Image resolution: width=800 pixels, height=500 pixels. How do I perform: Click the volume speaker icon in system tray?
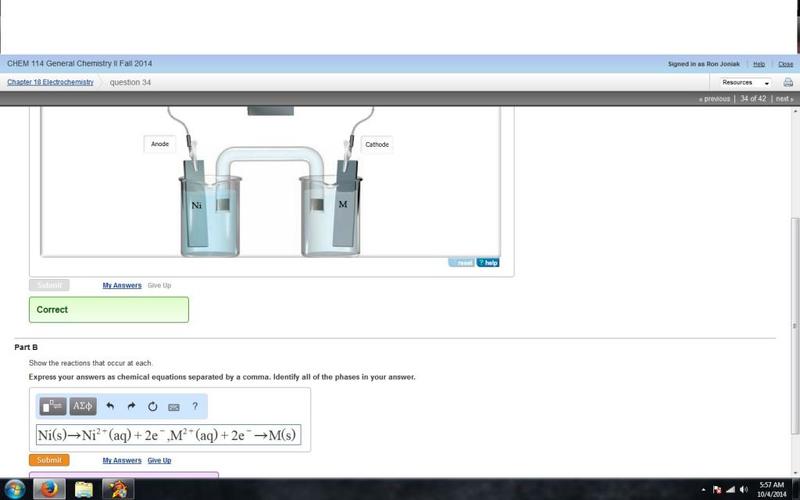(744, 489)
